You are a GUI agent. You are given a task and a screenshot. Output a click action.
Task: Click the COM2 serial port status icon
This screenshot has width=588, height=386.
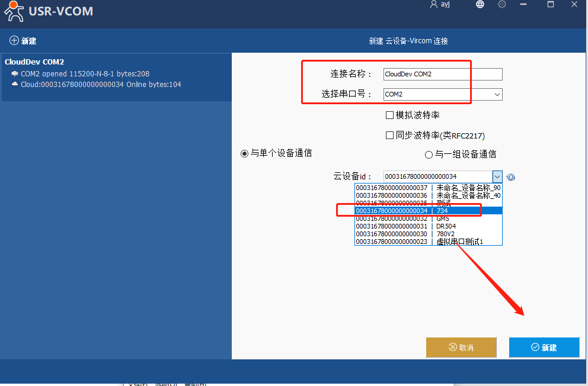[x=15, y=74]
